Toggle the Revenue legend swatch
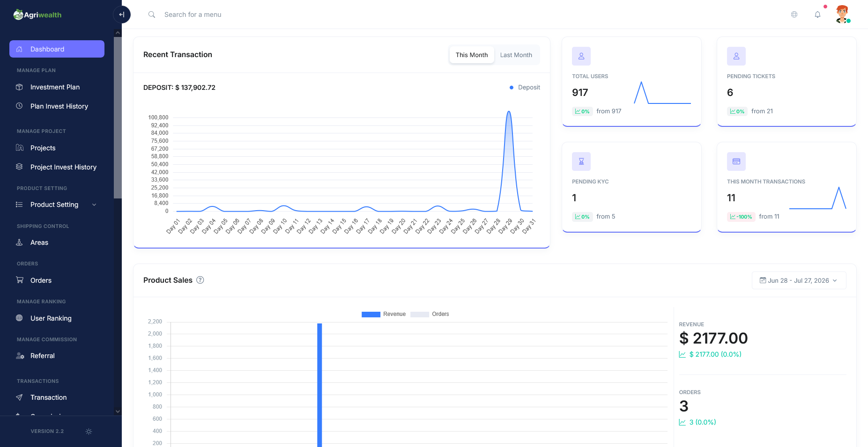The width and height of the screenshot is (868, 447). point(371,314)
